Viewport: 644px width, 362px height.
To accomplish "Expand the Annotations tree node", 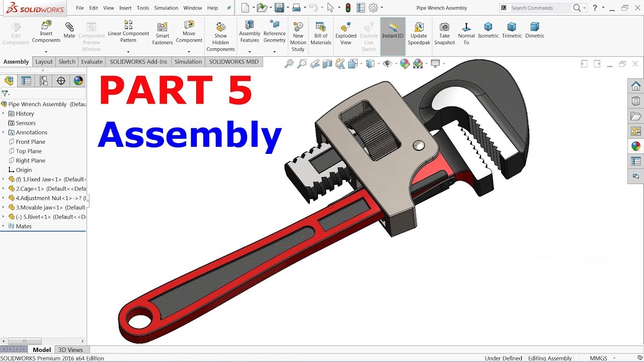I will tap(3, 132).
